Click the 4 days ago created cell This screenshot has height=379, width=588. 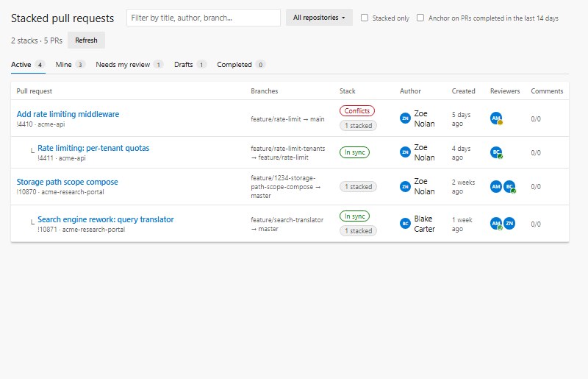(x=462, y=153)
